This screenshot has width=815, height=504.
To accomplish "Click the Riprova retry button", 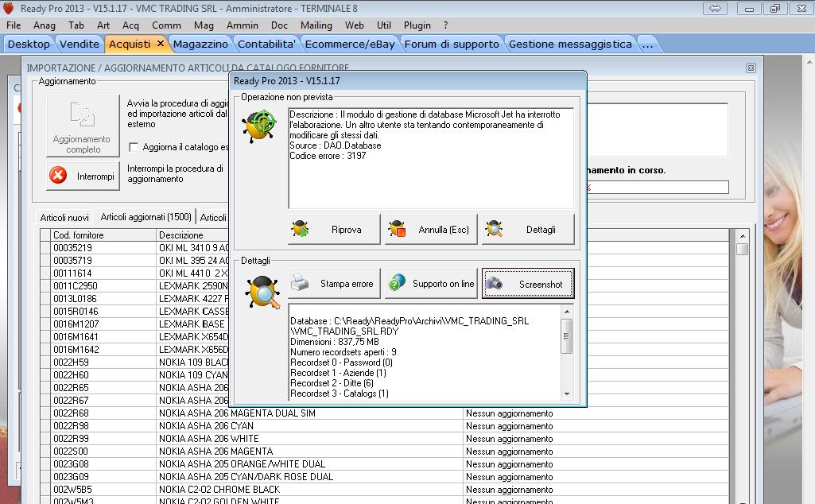I will (334, 229).
